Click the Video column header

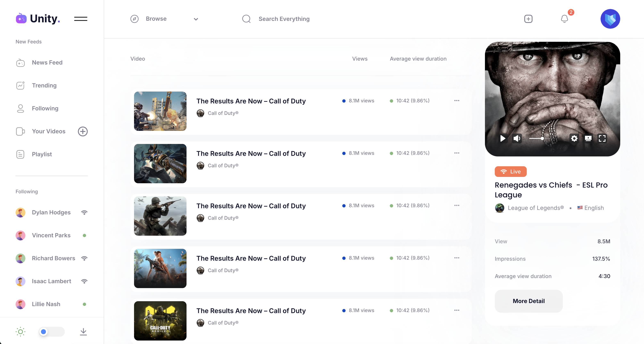(138, 59)
